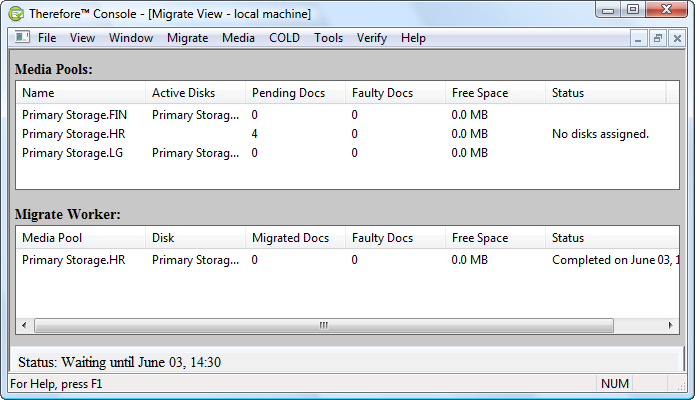Sort Media Pools by Pending Docs column
695x400 pixels.
[295, 93]
